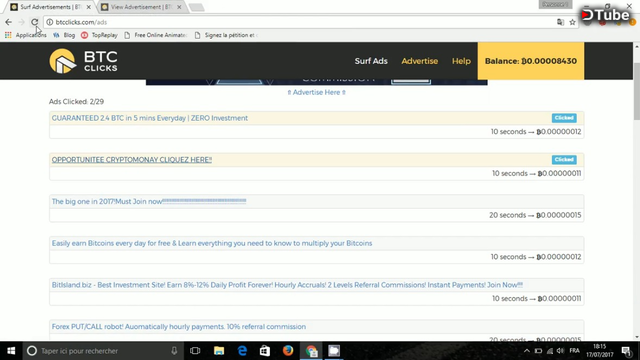Open the Forex PUT/CALL robot ad
The height and width of the screenshot is (360, 640).
(x=178, y=327)
